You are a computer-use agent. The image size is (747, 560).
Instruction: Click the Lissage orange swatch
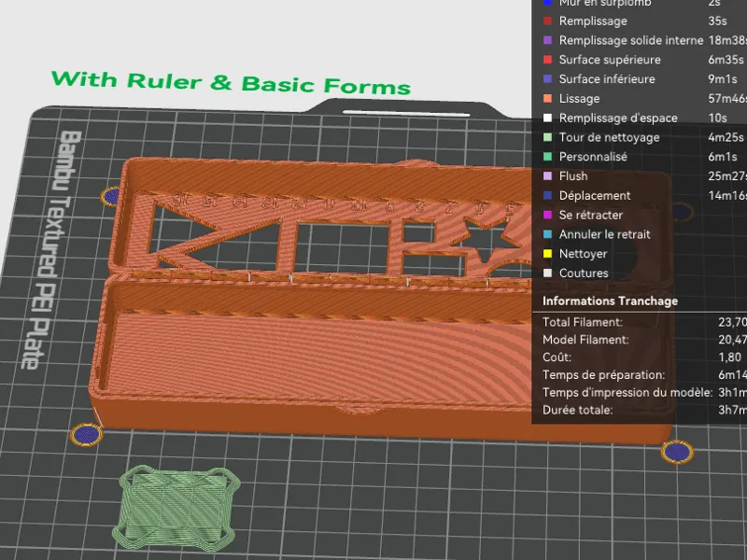click(x=547, y=99)
